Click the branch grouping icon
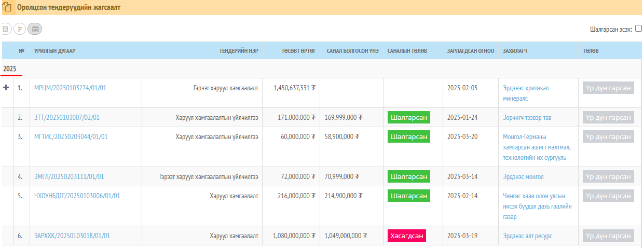Screen dimensions: 644x248 (20, 30)
